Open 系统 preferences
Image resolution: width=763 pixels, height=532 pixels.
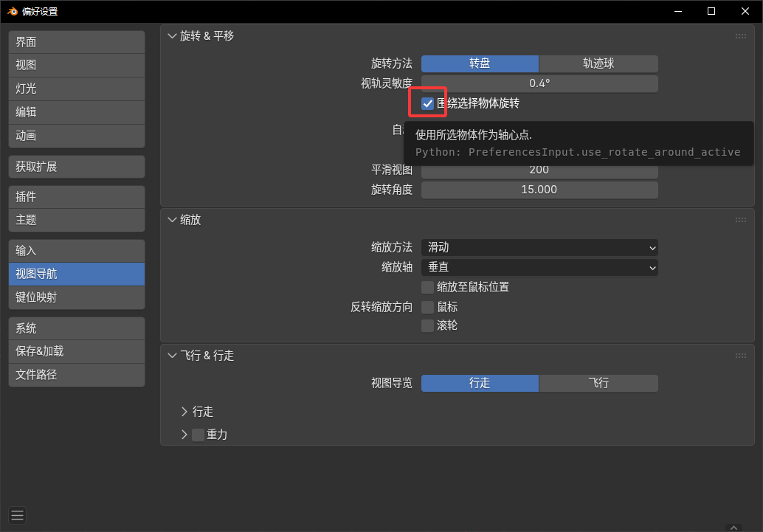(77, 328)
